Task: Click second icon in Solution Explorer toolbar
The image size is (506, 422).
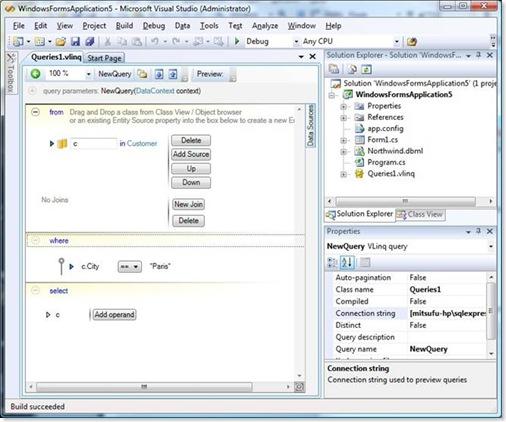Action: coord(352,69)
